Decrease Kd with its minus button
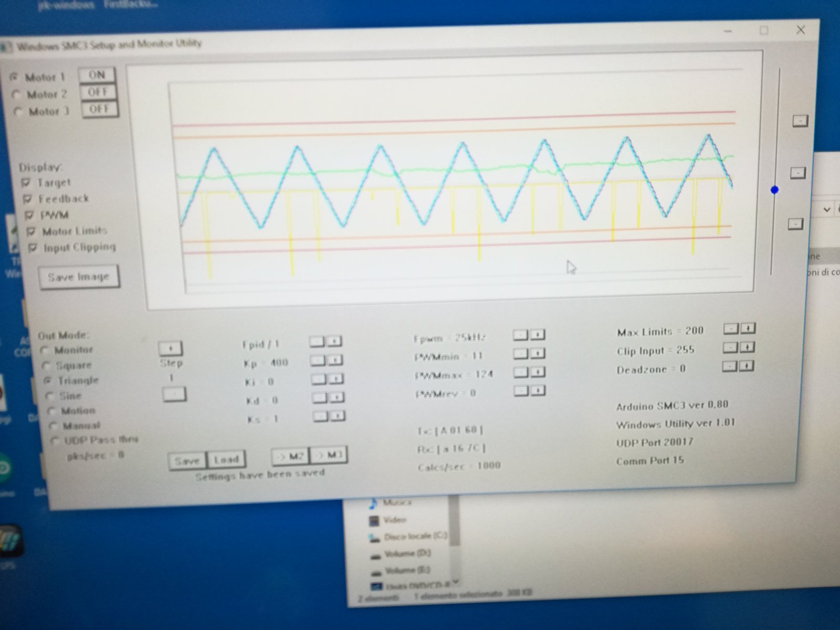Viewport: 840px width, 630px height. click(320, 397)
